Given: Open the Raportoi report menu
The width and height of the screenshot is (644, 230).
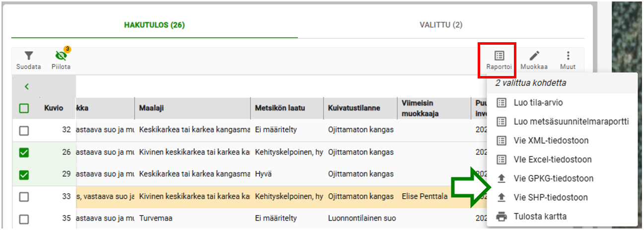Looking at the screenshot, I should pyautogui.click(x=499, y=60).
